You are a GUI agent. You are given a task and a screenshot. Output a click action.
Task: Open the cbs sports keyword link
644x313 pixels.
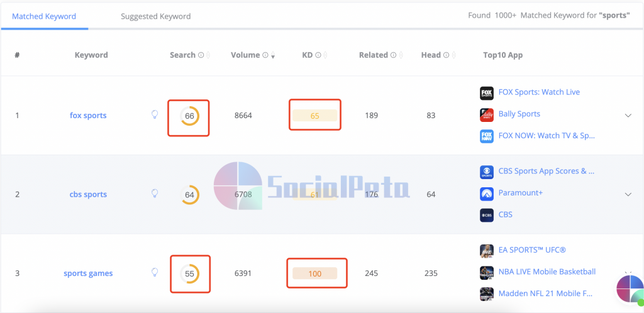tap(88, 194)
